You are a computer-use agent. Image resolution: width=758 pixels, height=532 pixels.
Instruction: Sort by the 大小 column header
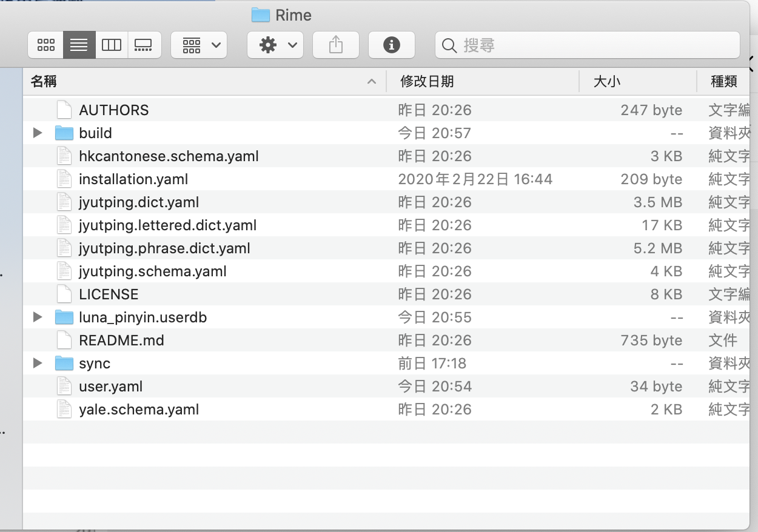pos(637,82)
